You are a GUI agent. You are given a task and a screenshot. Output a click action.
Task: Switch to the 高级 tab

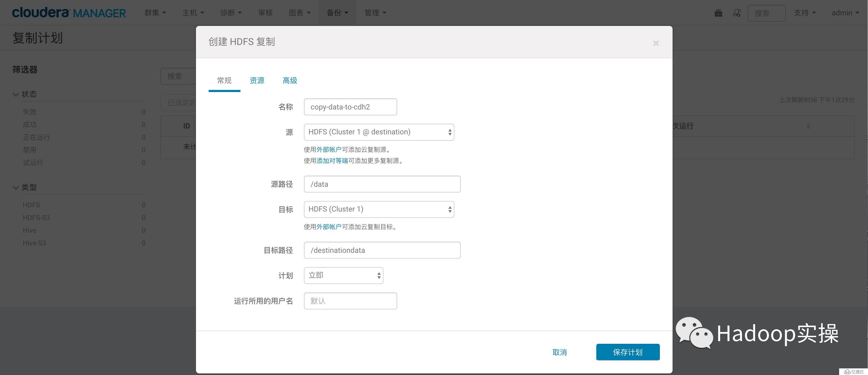point(290,80)
